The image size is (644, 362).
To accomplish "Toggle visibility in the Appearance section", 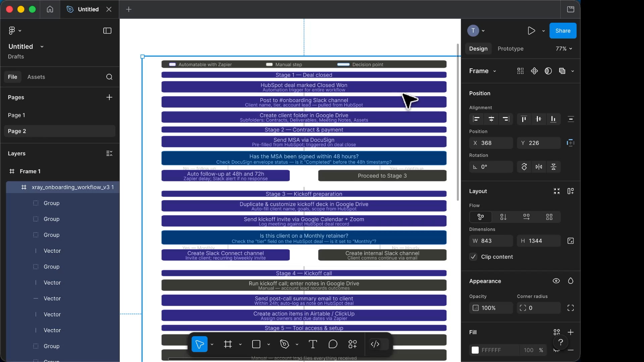I will (x=556, y=281).
